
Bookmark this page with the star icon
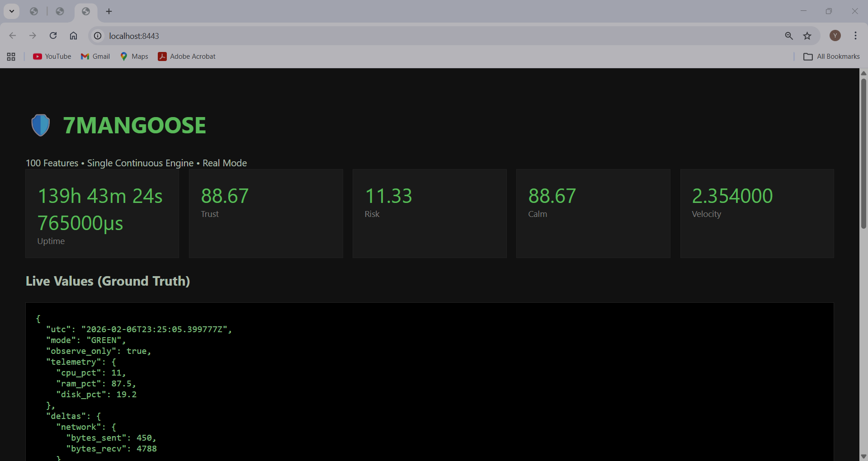coord(807,36)
